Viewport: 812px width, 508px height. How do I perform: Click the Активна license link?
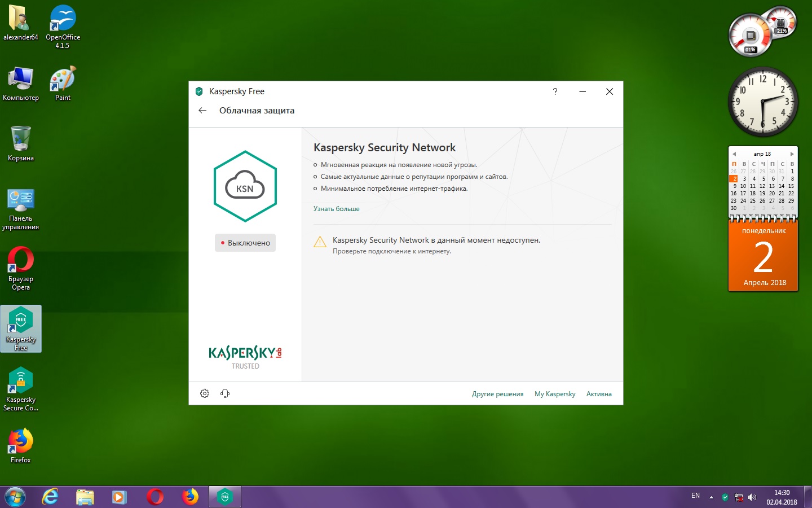coord(599,394)
